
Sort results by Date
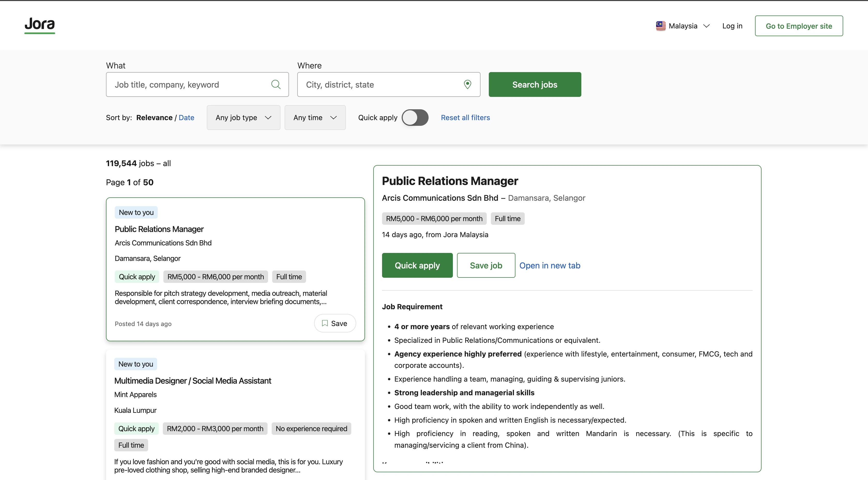point(186,118)
